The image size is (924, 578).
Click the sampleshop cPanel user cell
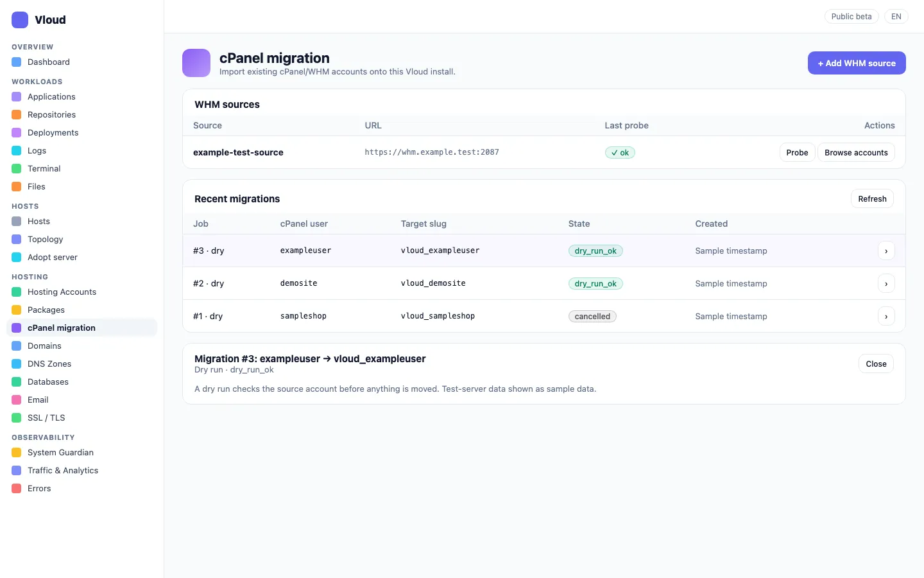coord(304,317)
